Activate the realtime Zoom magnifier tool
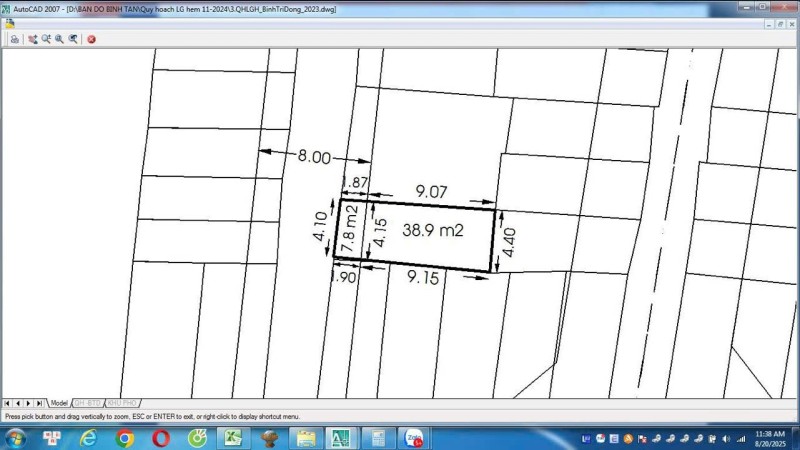 46,39
